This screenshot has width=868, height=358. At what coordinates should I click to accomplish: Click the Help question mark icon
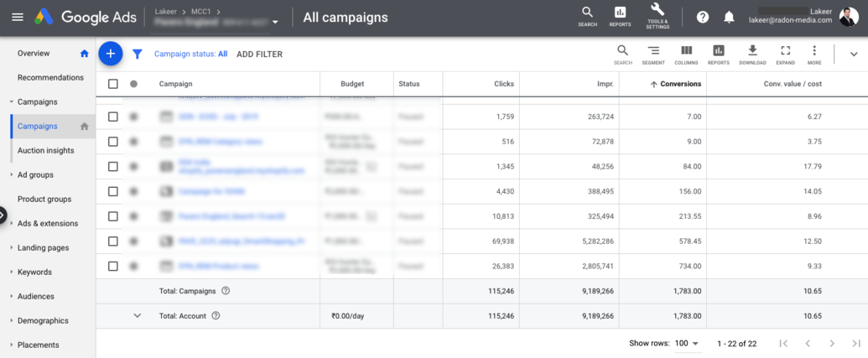tap(703, 18)
